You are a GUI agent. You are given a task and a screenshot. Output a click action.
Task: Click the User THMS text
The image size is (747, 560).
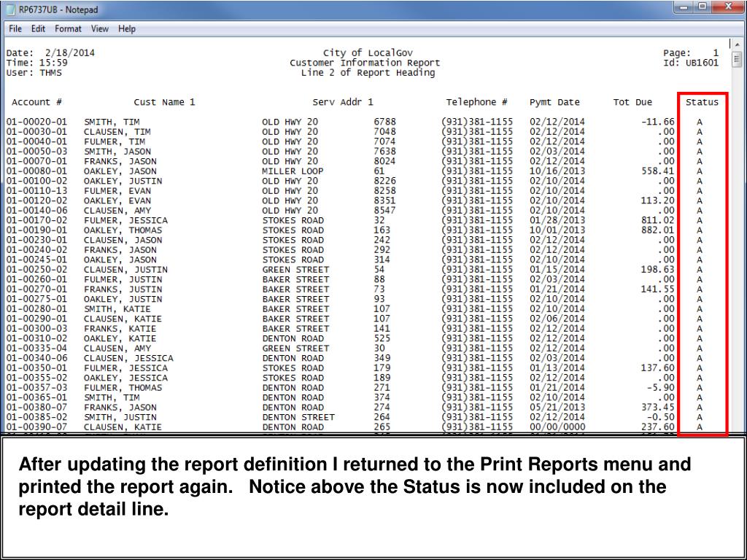click(x=34, y=73)
